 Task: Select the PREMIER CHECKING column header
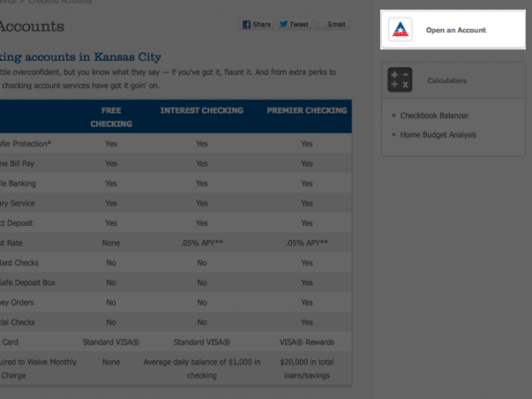pyautogui.click(x=307, y=110)
